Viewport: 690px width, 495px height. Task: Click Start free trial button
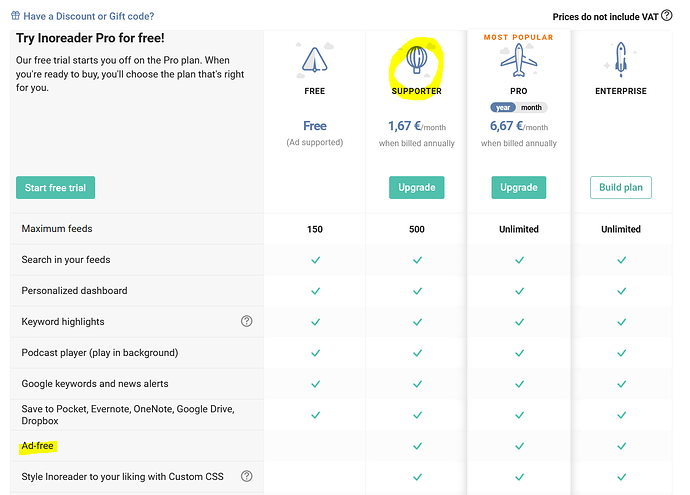tap(55, 187)
